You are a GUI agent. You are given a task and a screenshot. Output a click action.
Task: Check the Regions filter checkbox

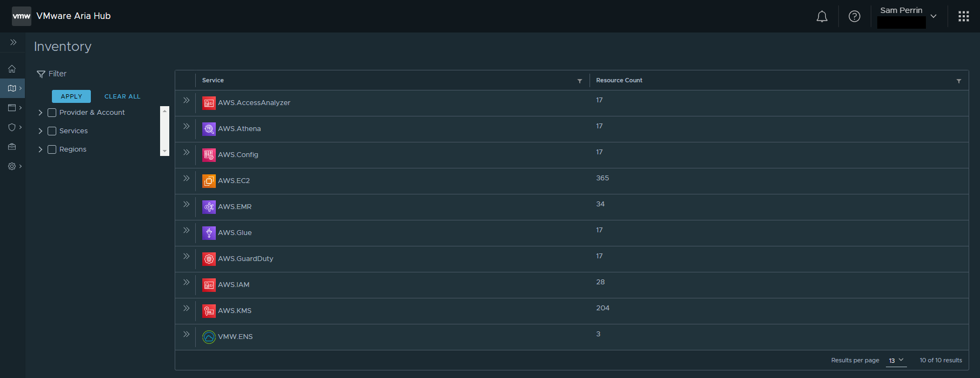pos(52,149)
